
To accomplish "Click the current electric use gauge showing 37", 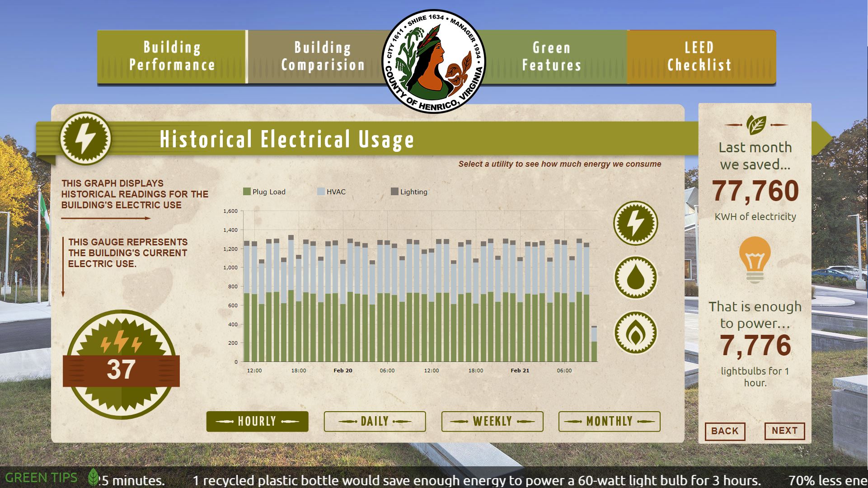I will click(121, 365).
